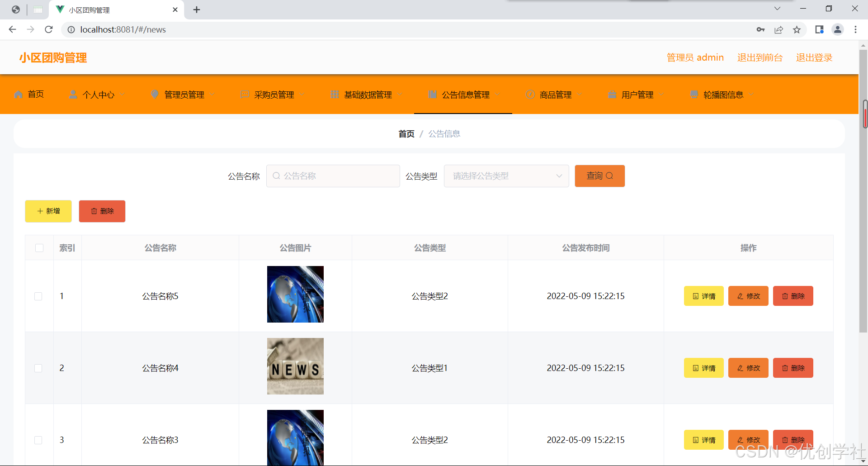Click the browser address bar URL
Image resolution: width=868 pixels, height=466 pixels.
[x=123, y=29]
